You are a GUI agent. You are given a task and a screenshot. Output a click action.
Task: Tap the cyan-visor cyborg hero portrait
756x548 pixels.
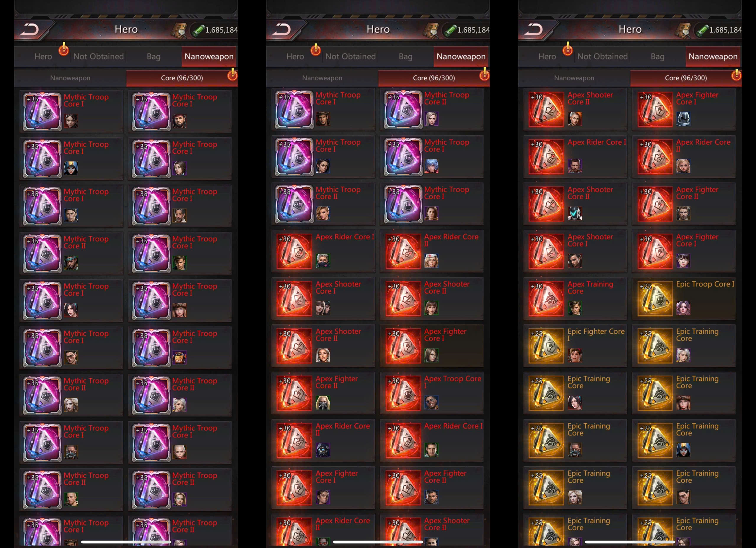[x=575, y=213]
